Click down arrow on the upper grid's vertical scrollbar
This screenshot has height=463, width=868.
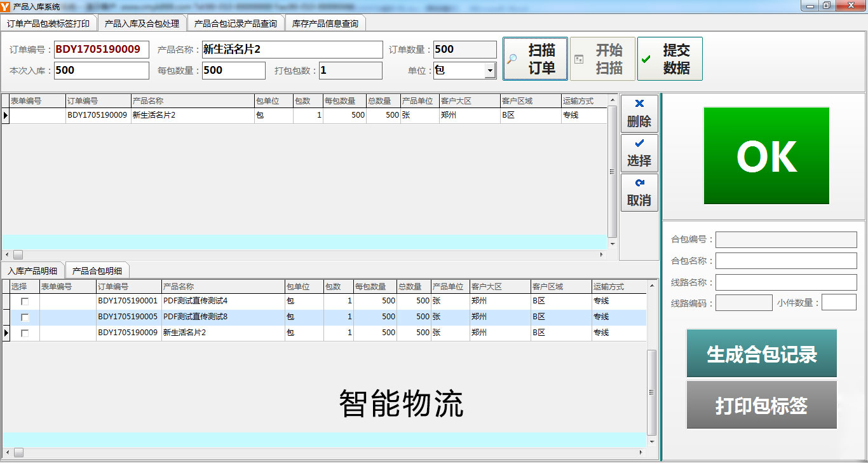pyautogui.click(x=613, y=244)
